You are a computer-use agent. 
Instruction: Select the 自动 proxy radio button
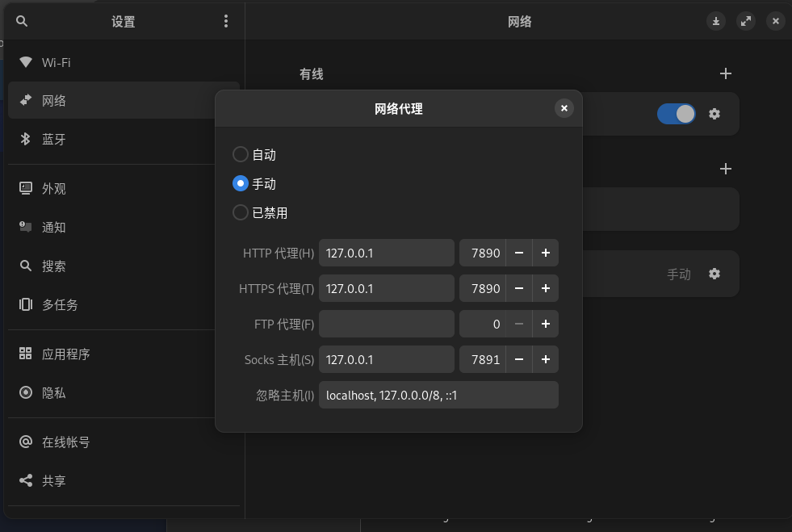[241, 154]
